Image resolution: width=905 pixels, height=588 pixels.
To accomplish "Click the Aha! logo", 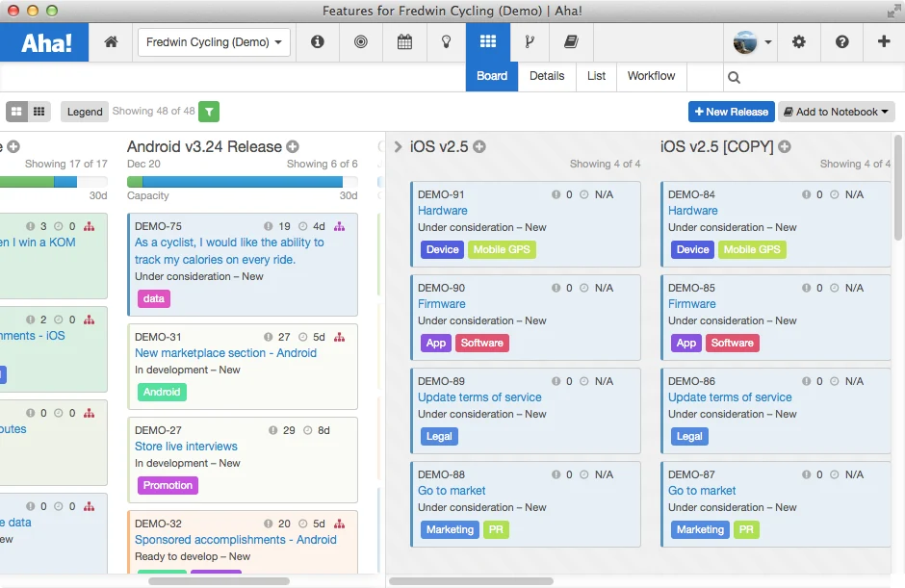I will pos(44,42).
